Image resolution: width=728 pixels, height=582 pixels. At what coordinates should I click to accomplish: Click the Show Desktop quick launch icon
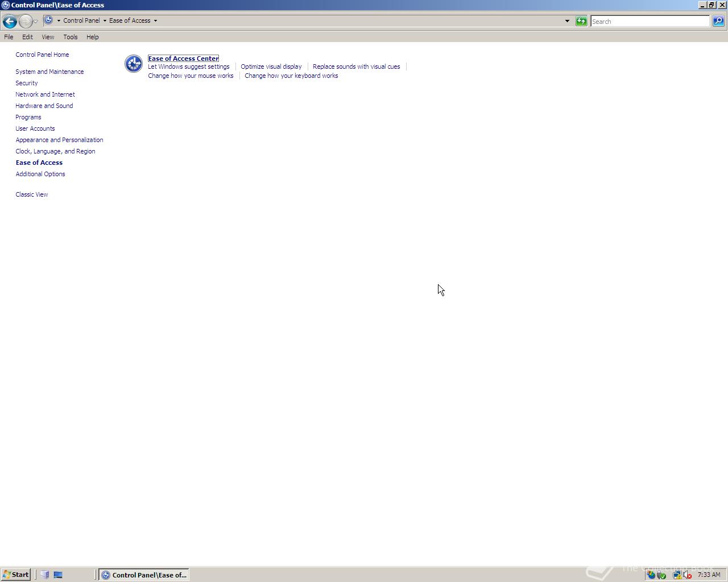click(58, 575)
